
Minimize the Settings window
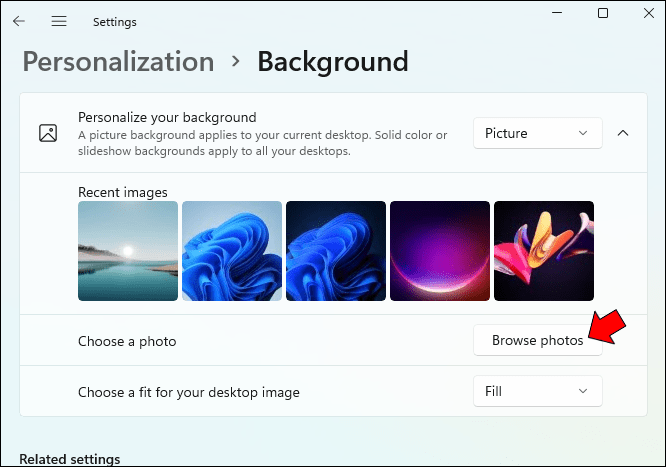pyautogui.click(x=556, y=13)
